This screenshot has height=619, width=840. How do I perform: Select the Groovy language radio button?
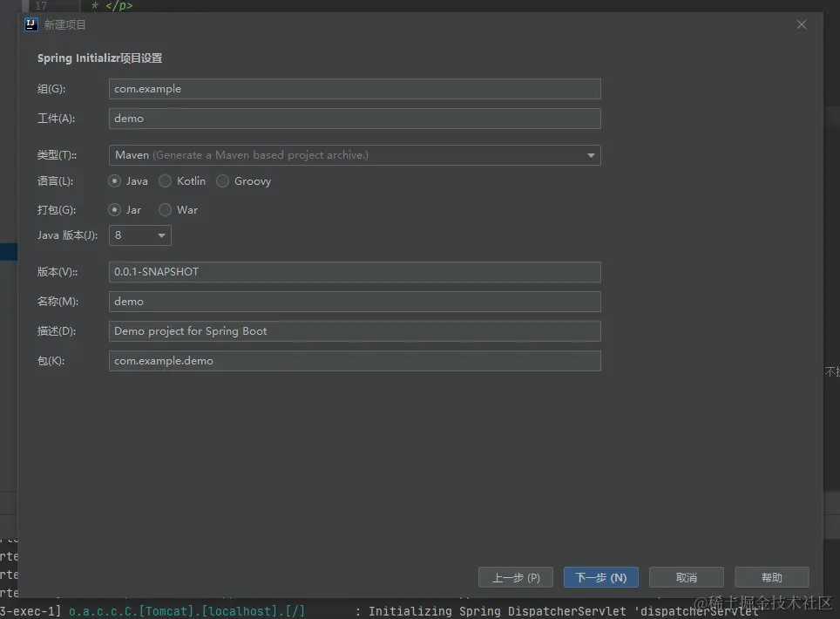(222, 181)
